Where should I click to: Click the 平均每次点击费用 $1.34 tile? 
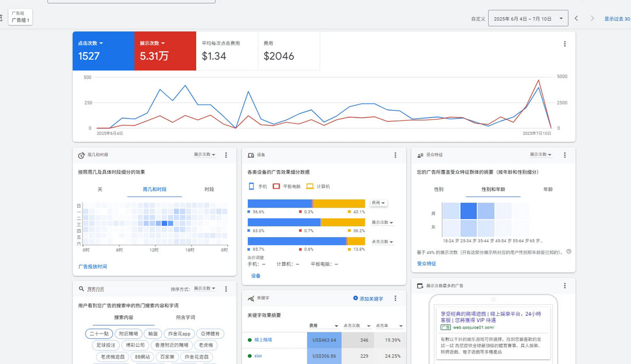[x=227, y=51]
